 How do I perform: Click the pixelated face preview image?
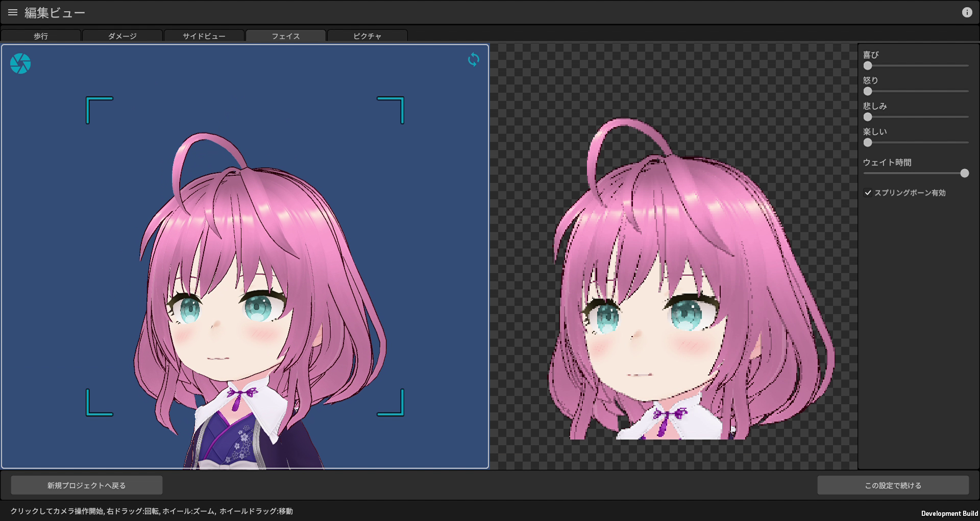coord(691,279)
